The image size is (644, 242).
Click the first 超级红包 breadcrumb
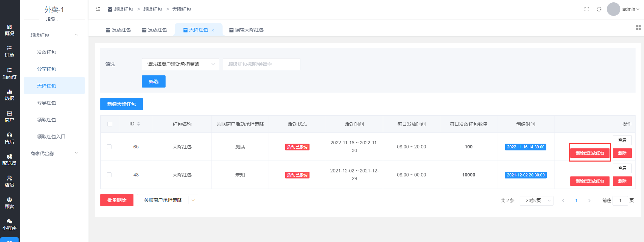pos(121,9)
